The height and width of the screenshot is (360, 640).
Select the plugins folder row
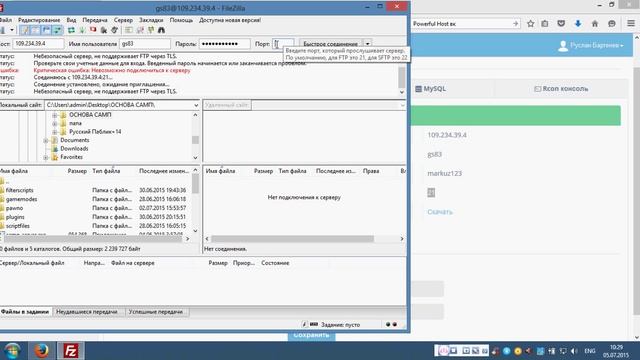95,217
